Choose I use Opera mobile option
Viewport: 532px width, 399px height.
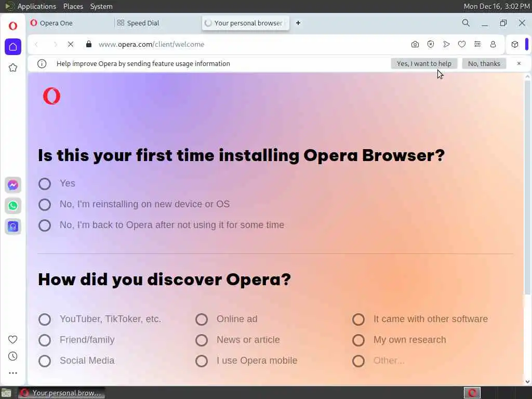[x=202, y=361]
